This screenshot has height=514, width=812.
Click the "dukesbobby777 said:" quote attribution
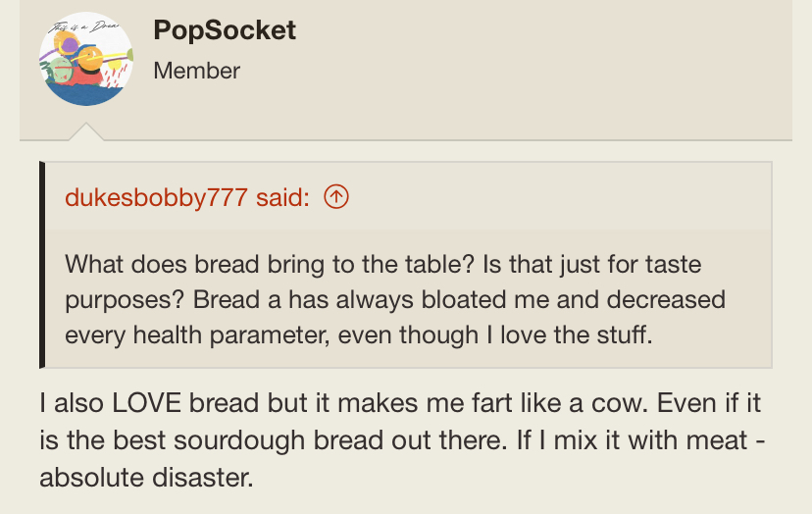point(187,197)
